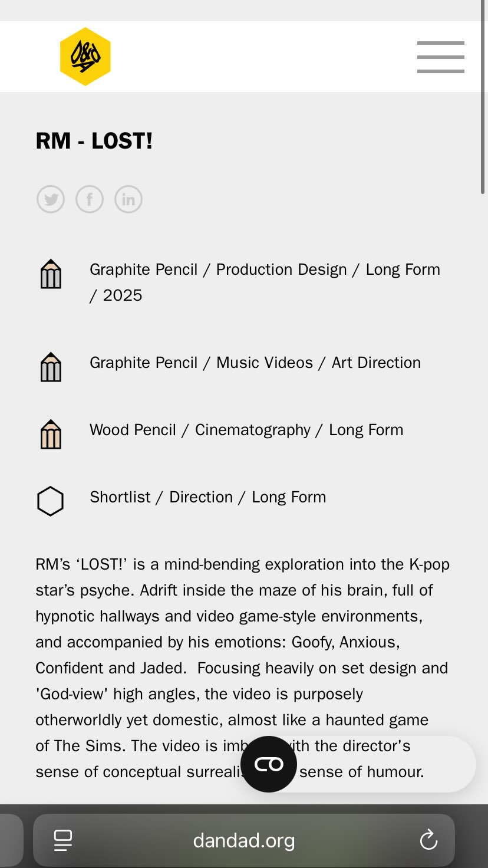Click the pencil icon beside Production Design
Image resolution: width=488 pixels, height=868 pixels.
tap(51, 274)
